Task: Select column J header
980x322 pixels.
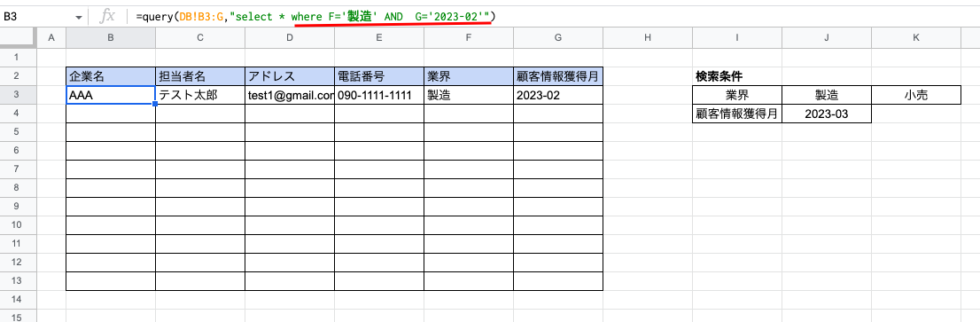Action: pos(826,38)
